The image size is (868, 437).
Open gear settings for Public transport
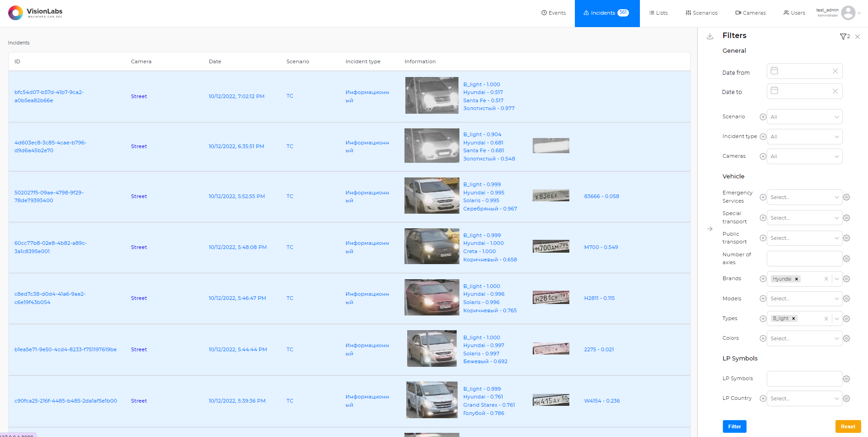(x=846, y=238)
